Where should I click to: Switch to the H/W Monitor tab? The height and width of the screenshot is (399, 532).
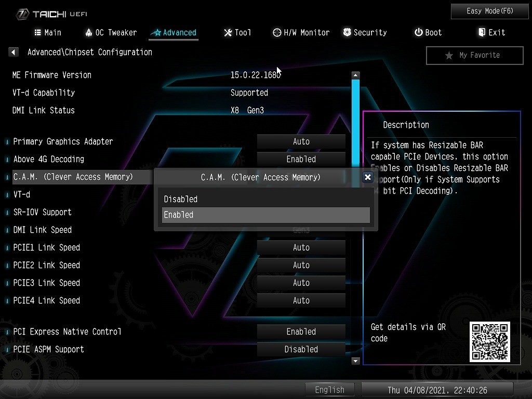click(301, 32)
